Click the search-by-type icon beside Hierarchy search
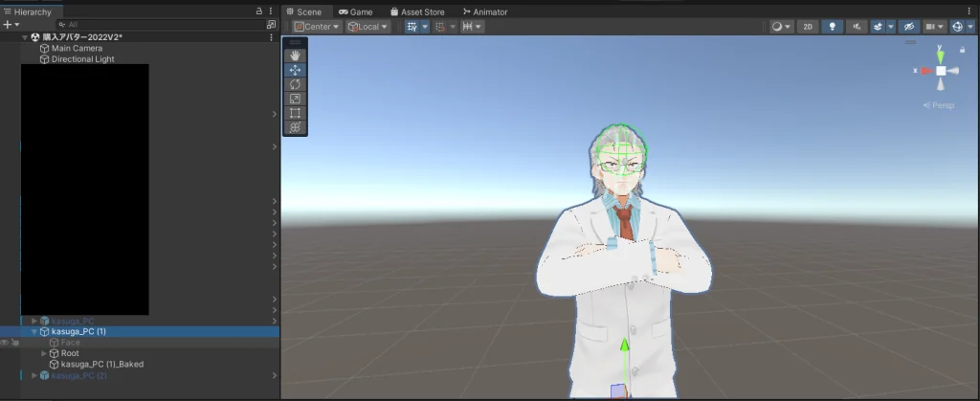The width and height of the screenshot is (980, 401). (x=271, y=24)
